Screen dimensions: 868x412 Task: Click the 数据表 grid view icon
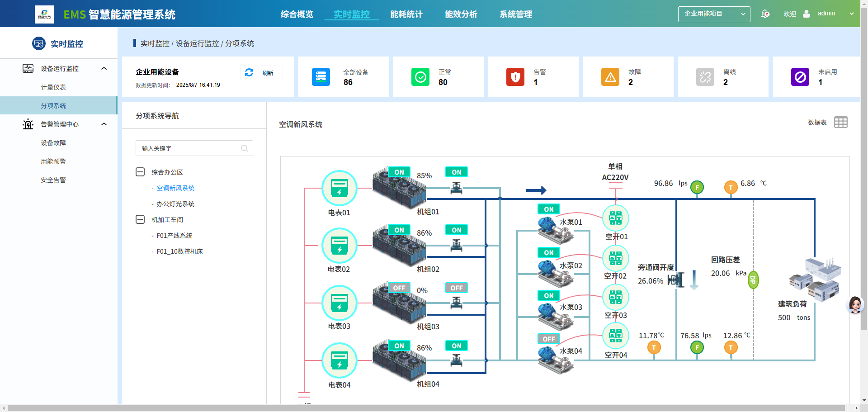coord(840,123)
